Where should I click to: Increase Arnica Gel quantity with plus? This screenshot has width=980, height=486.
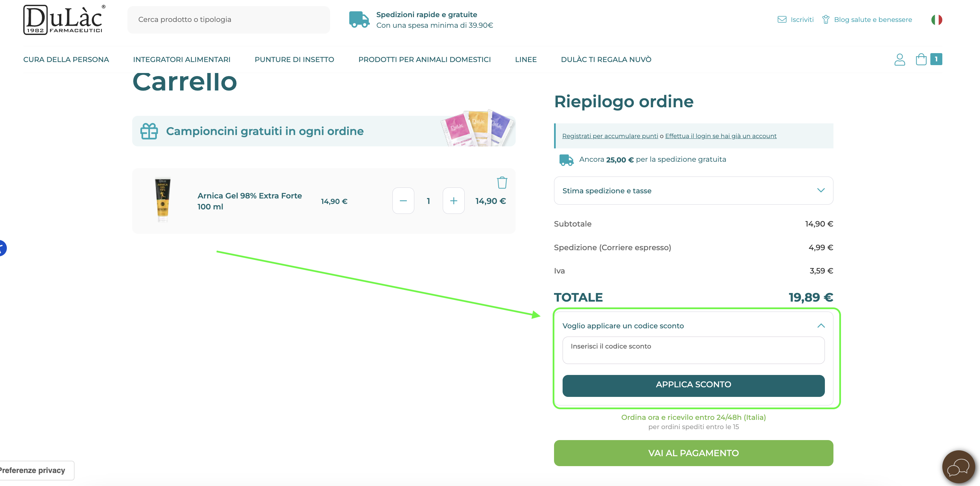point(453,201)
